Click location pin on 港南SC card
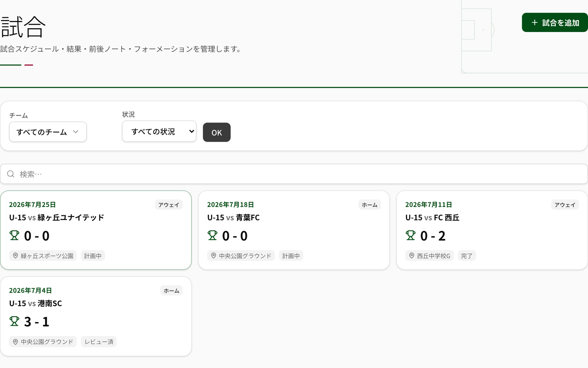Screen dimensions: 588x368 (15, 342)
